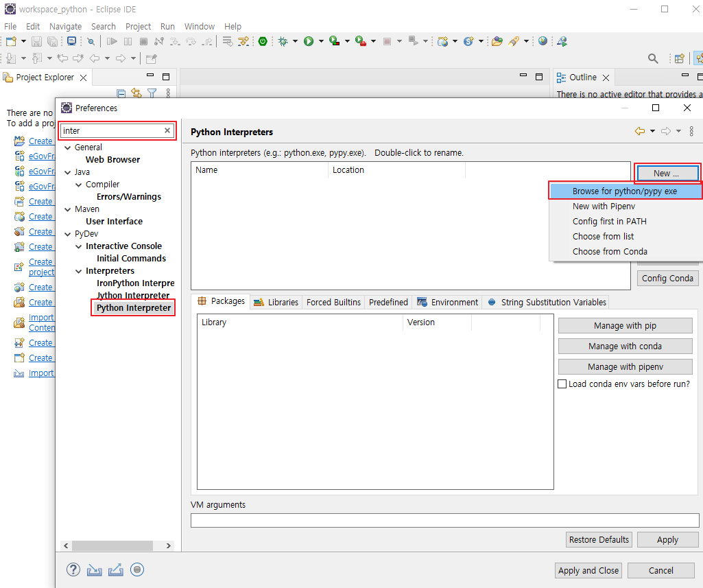Collapse the Interactive Console node
703x588 pixels.
click(78, 247)
